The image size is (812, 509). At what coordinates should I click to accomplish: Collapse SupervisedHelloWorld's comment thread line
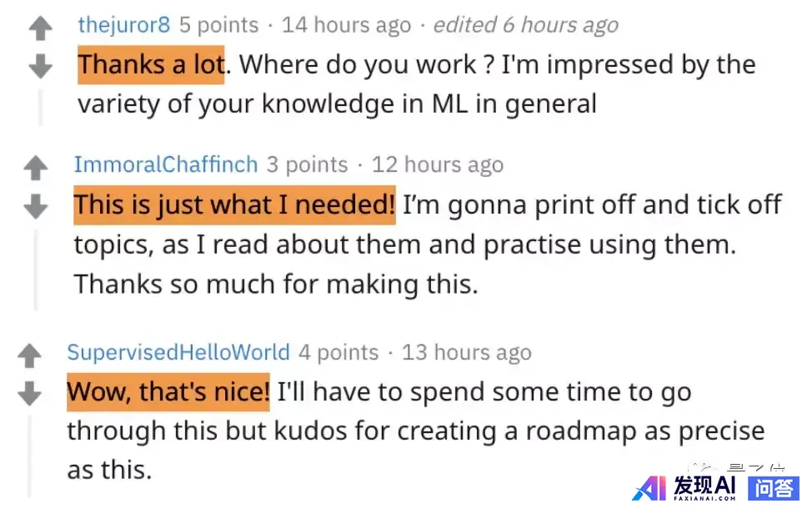[29, 451]
